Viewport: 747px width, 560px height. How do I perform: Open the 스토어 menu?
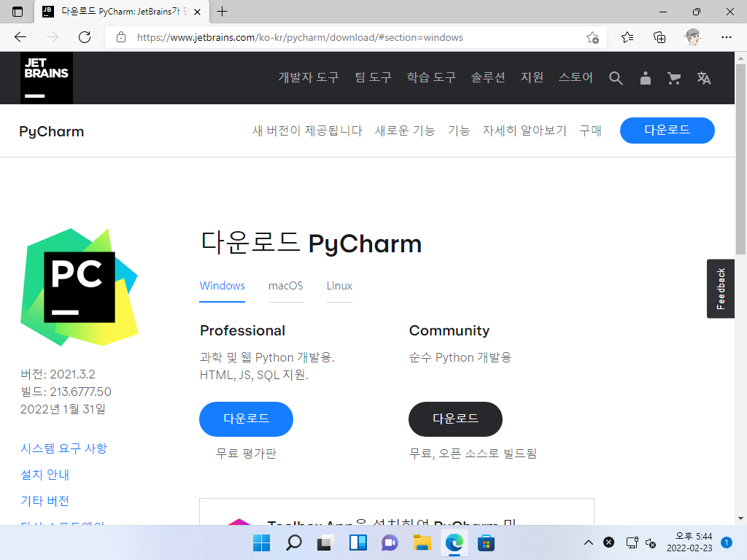pos(576,77)
